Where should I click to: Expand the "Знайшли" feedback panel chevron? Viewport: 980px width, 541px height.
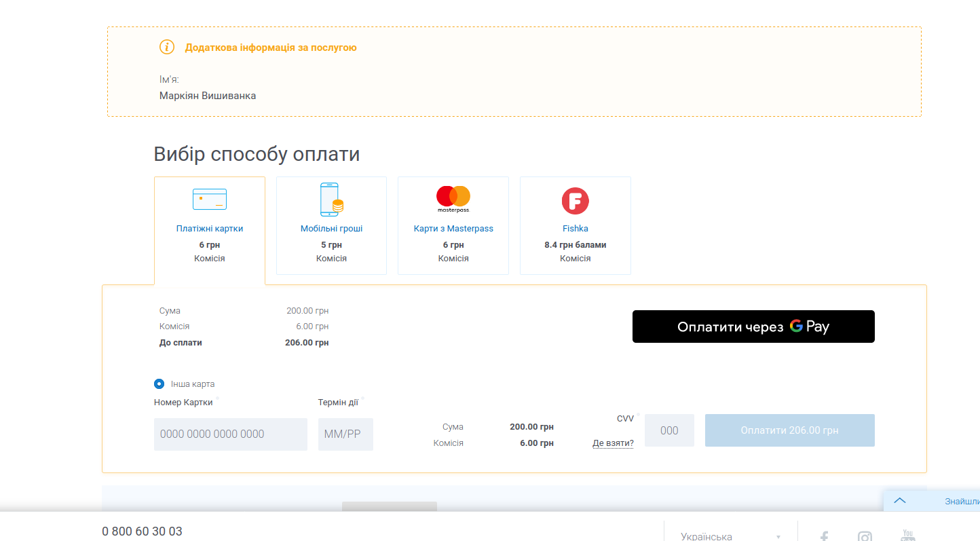[x=900, y=501]
